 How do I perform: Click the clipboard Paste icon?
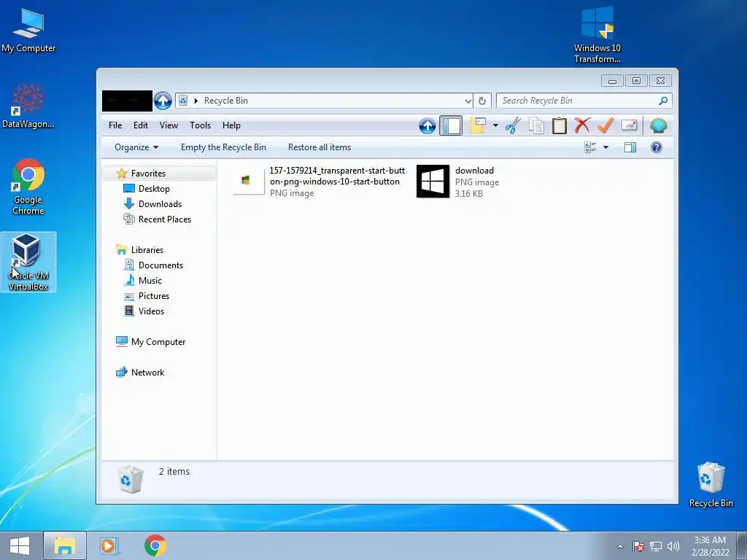point(559,125)
